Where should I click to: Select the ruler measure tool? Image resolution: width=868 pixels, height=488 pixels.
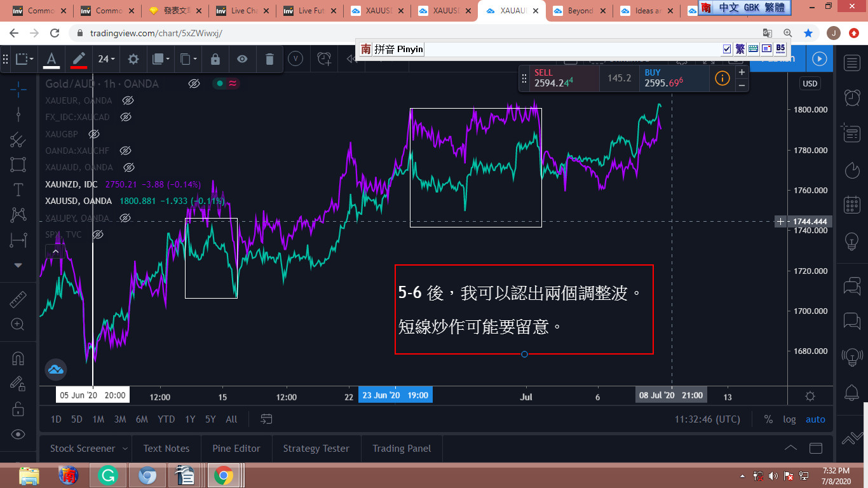click(x=18, y=299)
